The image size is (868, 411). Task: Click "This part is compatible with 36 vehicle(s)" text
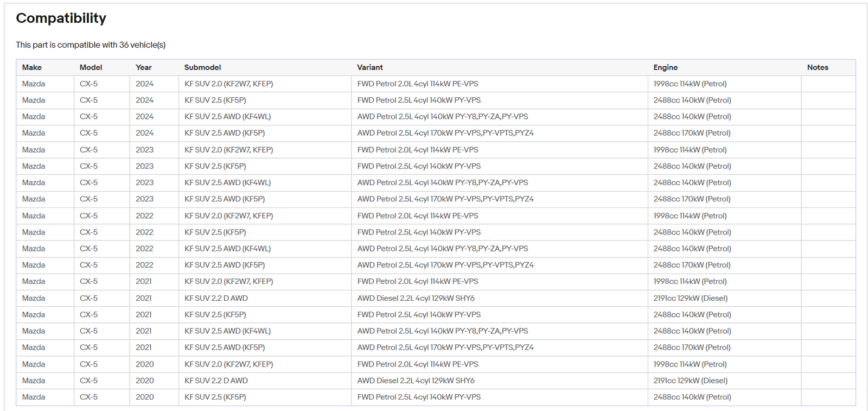click(91, 45)
